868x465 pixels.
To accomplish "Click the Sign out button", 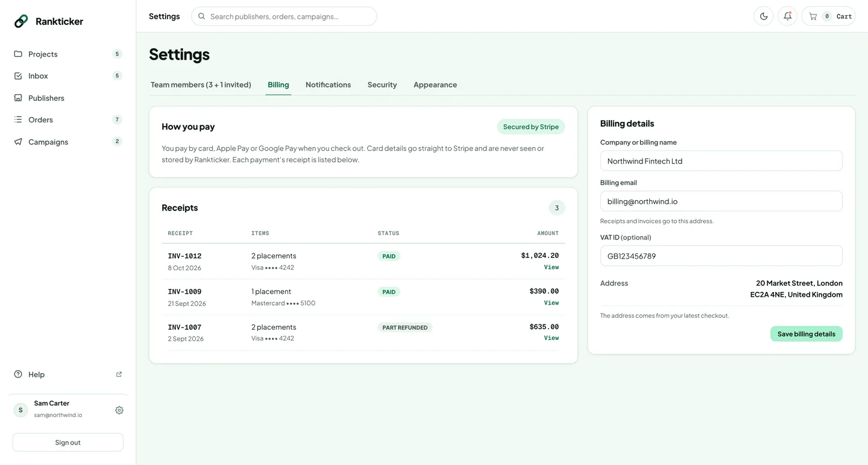I will [x=68, y=442].
